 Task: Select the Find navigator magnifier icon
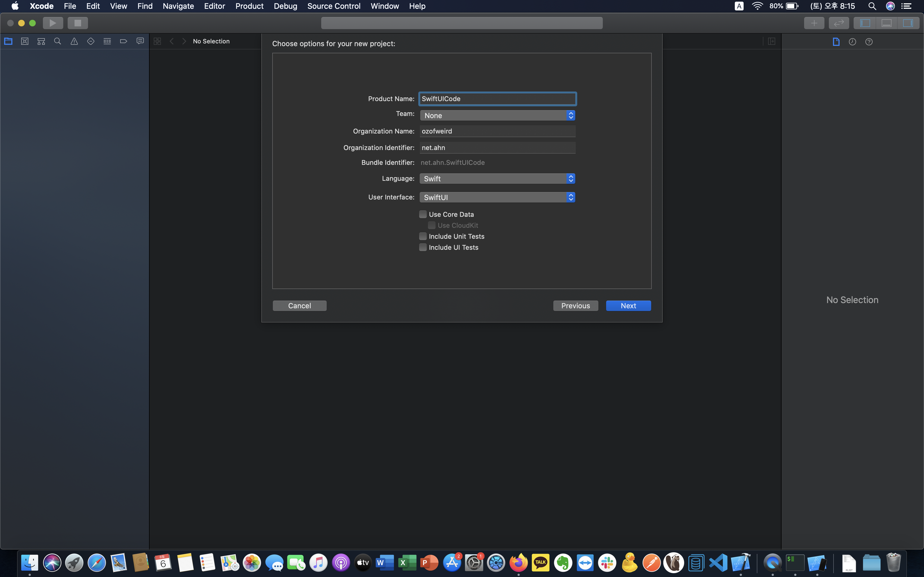point(58,41)
